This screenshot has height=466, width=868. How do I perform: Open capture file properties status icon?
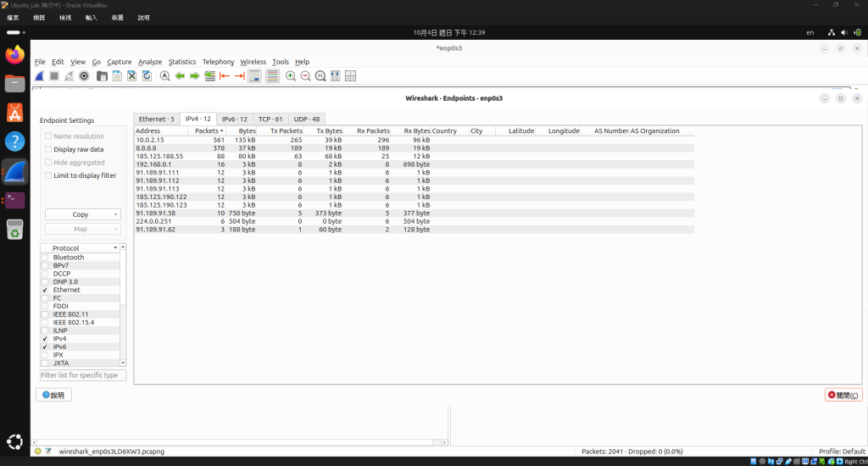48,451
